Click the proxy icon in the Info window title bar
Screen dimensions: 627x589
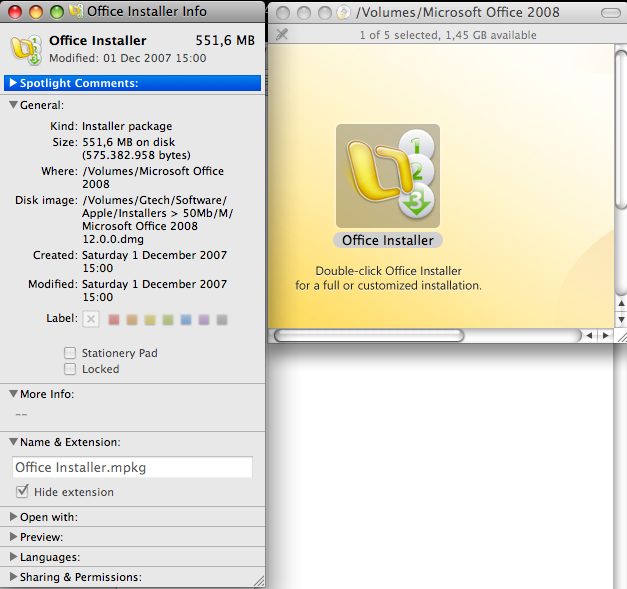(76, 11)
